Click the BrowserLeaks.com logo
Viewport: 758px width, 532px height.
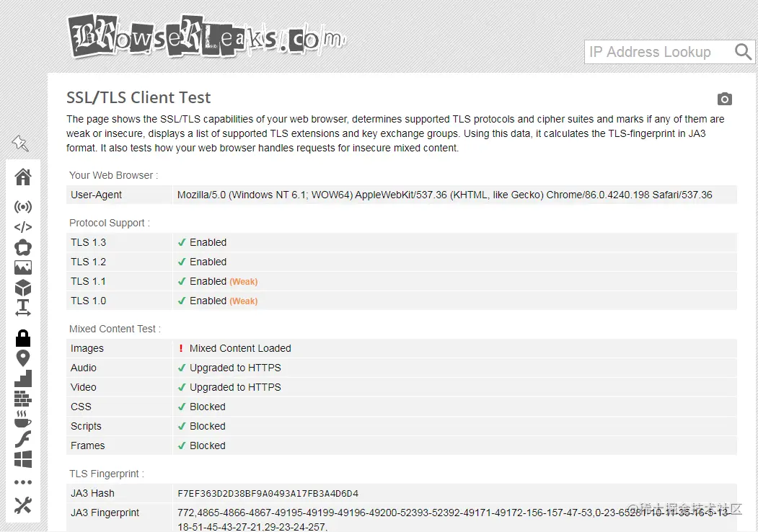coord(207,37)
